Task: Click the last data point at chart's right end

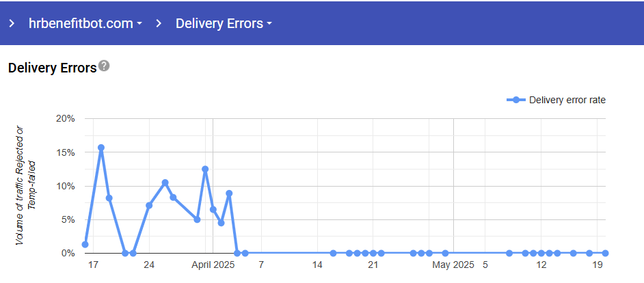Action: (605, 253)
